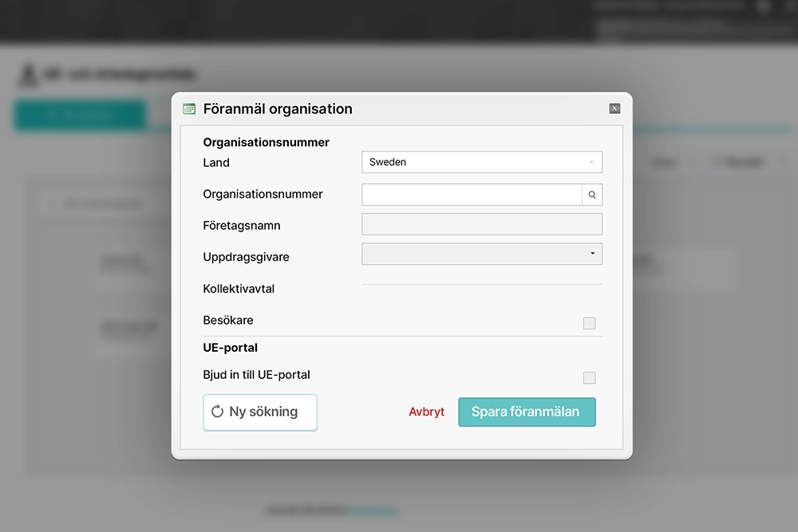
Task: Expand the Uppdragsgivare dropdown arrow
Action: 592,254
